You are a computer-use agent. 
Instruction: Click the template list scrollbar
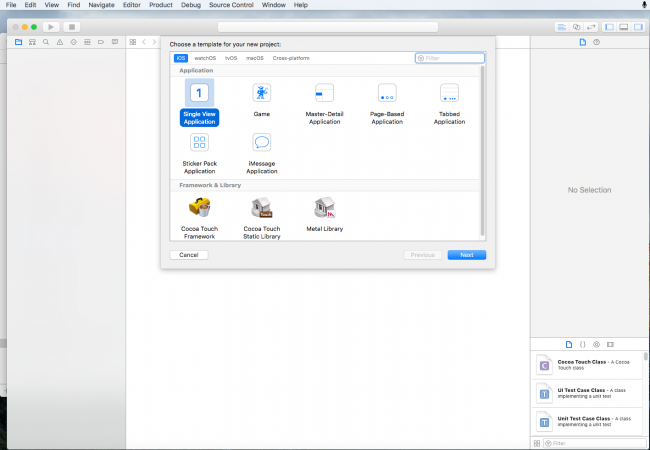482,151
